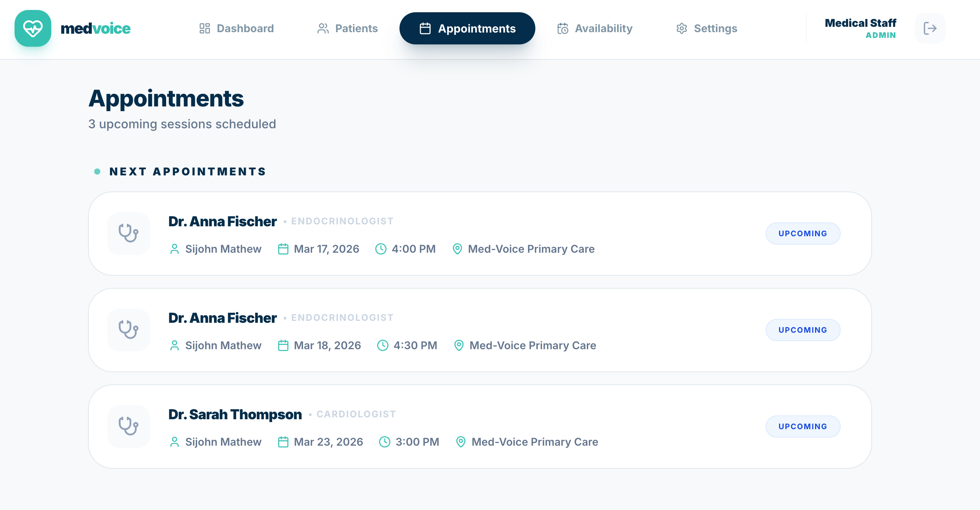Click clock icon next to 4:00 PM
Viewport: 980px width, 510px height.
381,249
